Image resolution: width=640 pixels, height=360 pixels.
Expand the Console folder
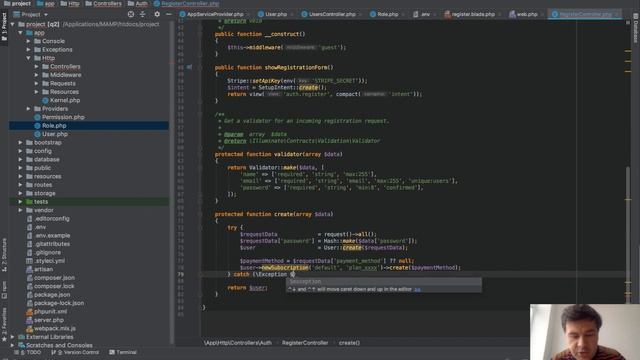(x=29, y=41)
